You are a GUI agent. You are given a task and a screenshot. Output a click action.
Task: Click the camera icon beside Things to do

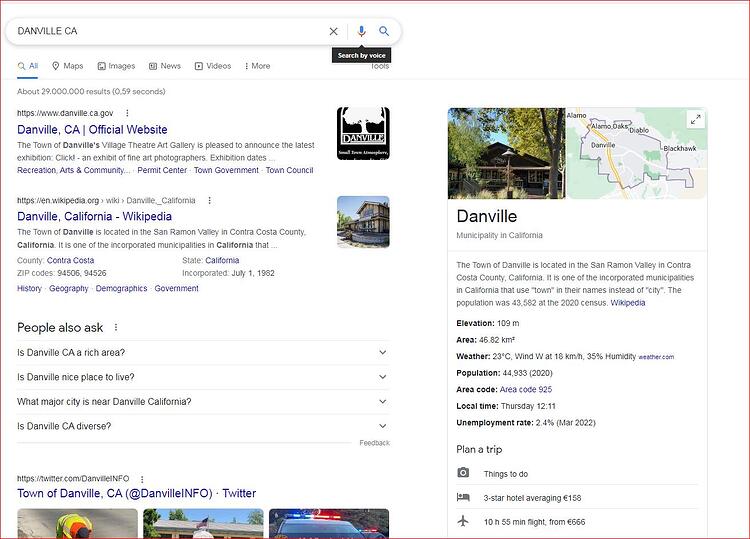pyautogui.click(x=463, y=473)
